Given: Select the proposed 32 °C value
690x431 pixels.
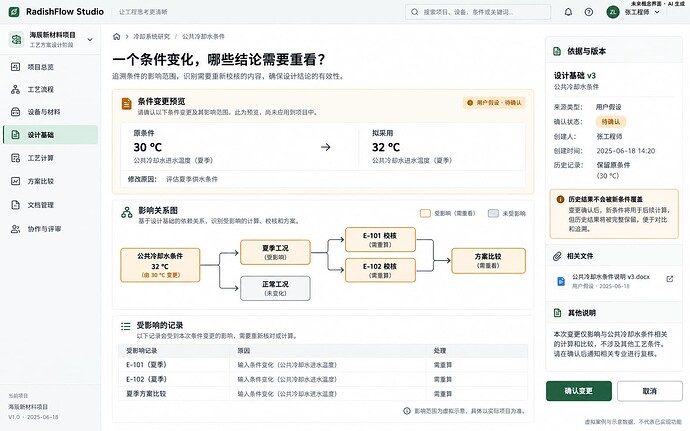Looking at the screenshot, I should tap(386, 147).
